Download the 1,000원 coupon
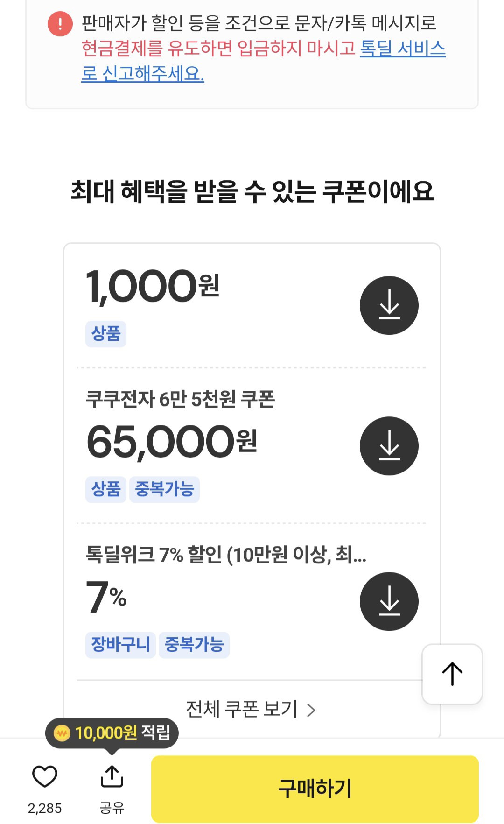This screenshot has height=824, width=504. (x=389, y=305)
